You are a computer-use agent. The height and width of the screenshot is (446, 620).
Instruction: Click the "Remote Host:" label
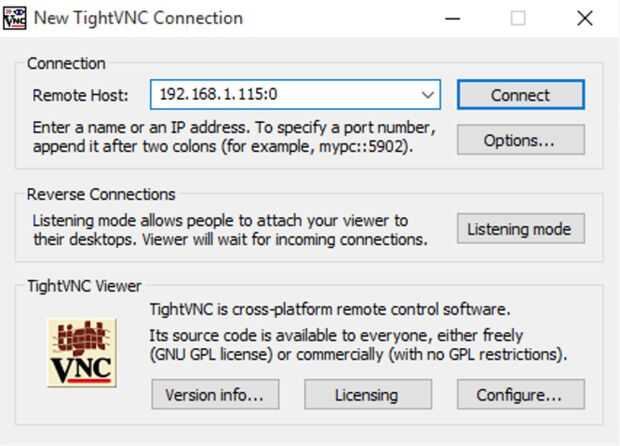[80, 96]
